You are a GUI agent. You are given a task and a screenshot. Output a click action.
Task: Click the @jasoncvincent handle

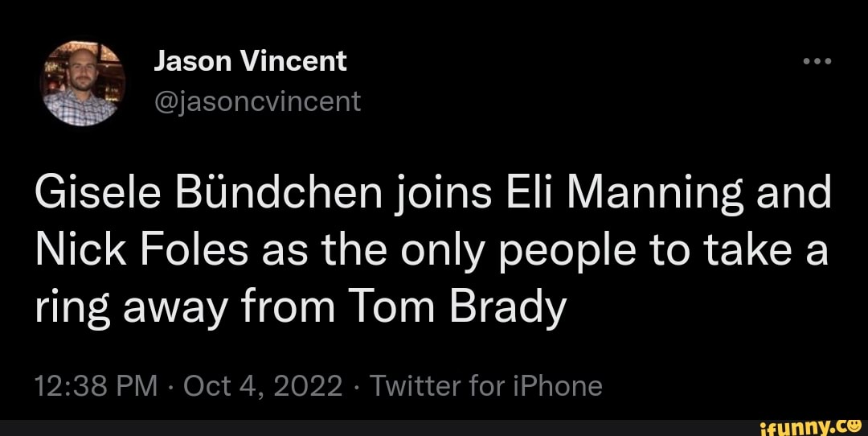click(x=257, y=101)
